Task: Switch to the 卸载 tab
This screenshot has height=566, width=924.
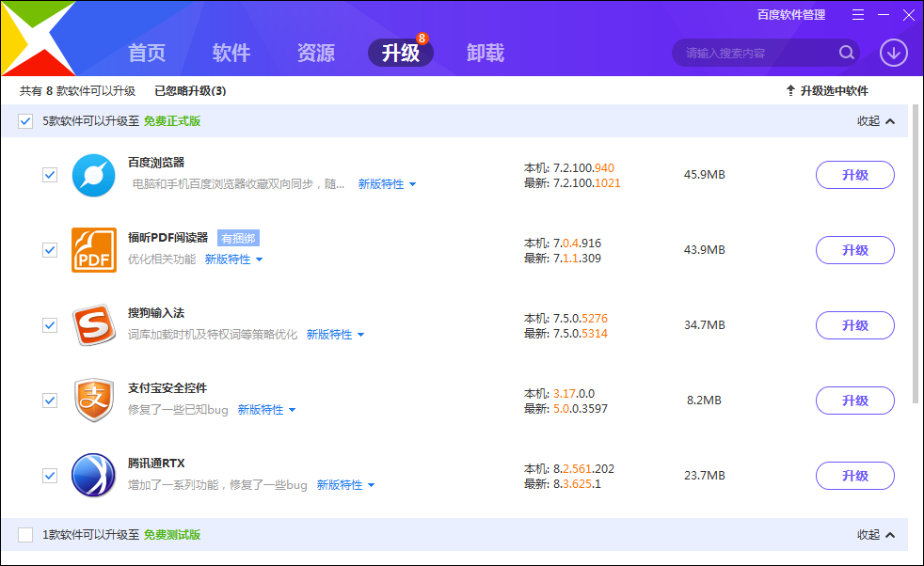Action: (483, 54)
